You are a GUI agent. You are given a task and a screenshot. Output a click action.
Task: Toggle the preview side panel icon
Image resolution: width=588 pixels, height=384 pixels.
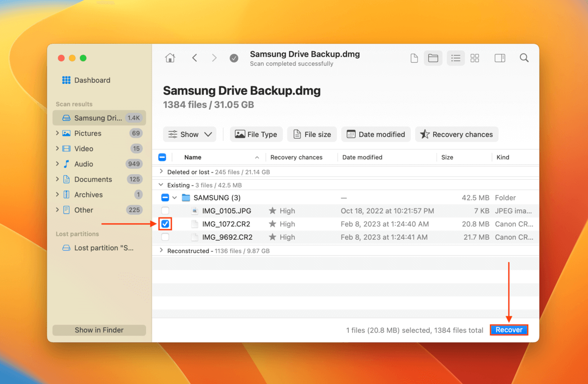[499, 58]
